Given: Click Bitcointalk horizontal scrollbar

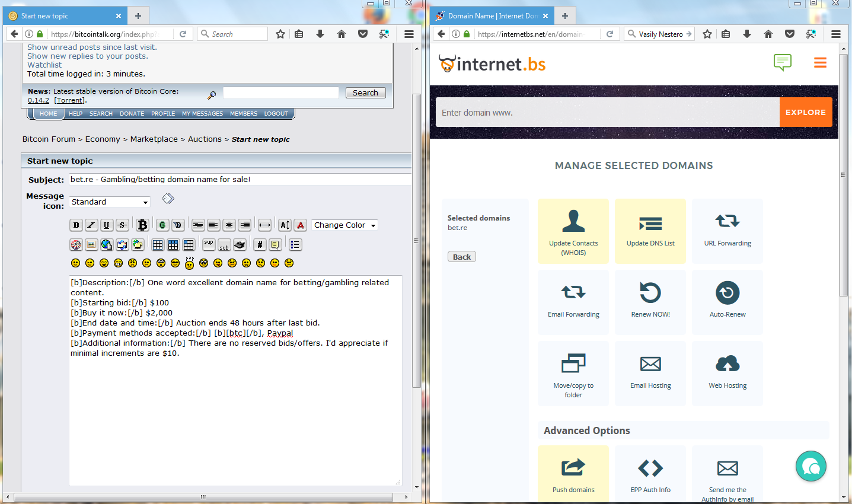Looking at the screenshot, I should pos(203,497).
